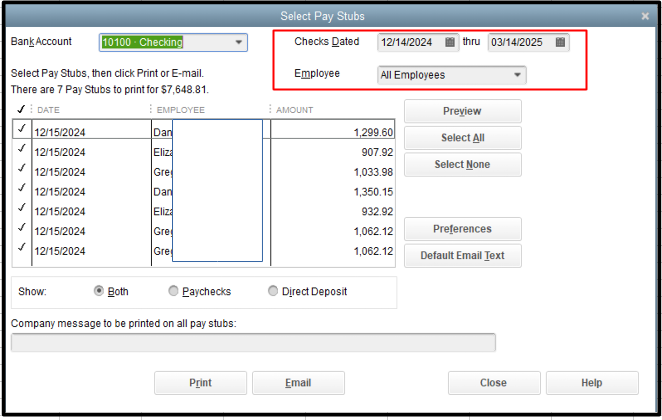Open calendar for Checks Dated start date
The image size is (662, 420).
(450, 42)
